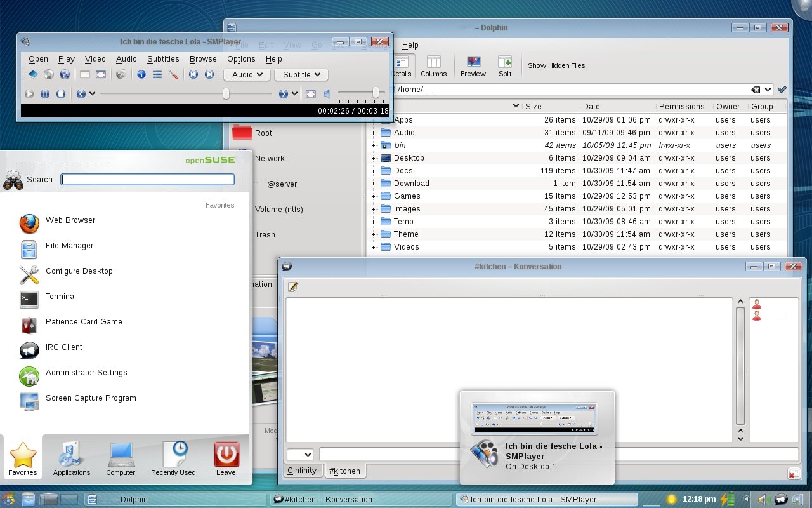This screenshot has height=508, width=812.
Task: Toggle fullscreen icon in SMPlayer top toolbar
Action: pyautogui.click(x=101, y=75)
